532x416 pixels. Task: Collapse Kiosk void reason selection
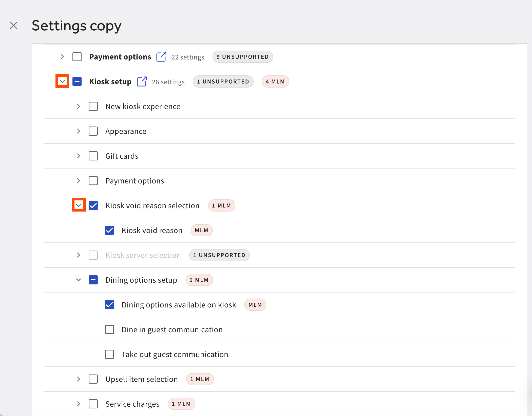(x=79, y=205)
